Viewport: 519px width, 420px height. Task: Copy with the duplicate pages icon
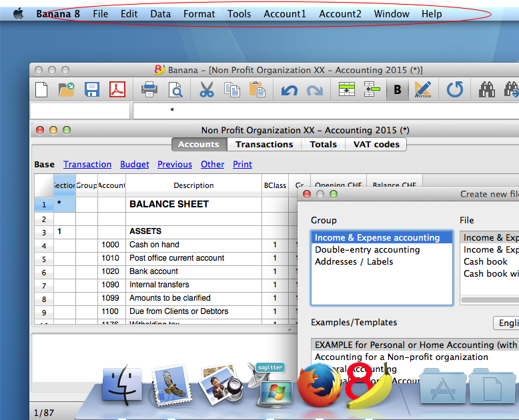pos(232,89)
